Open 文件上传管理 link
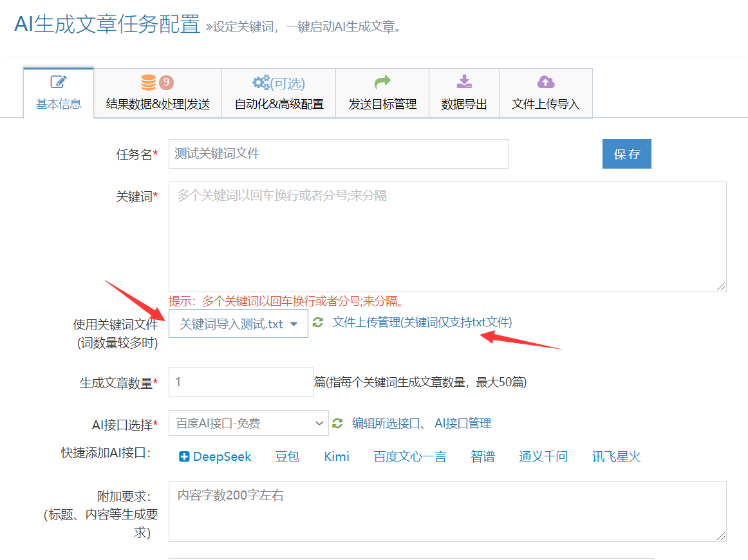This screenshot has width=748, height=560. (x=422, y=322)
